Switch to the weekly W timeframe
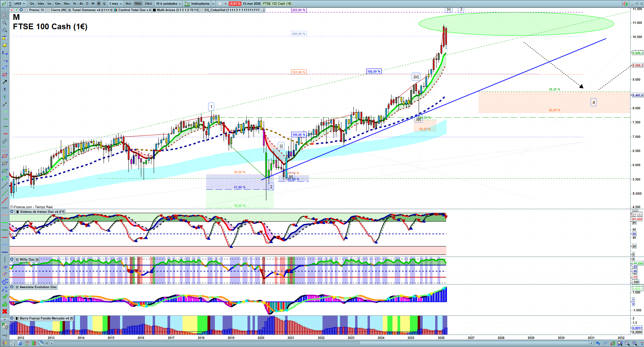644x347 pixels. 93,4
